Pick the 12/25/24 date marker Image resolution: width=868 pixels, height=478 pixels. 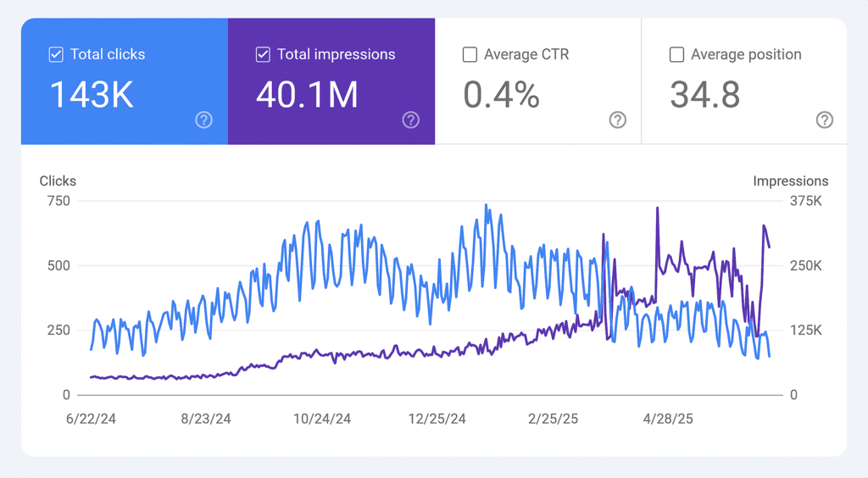(437, 419)
